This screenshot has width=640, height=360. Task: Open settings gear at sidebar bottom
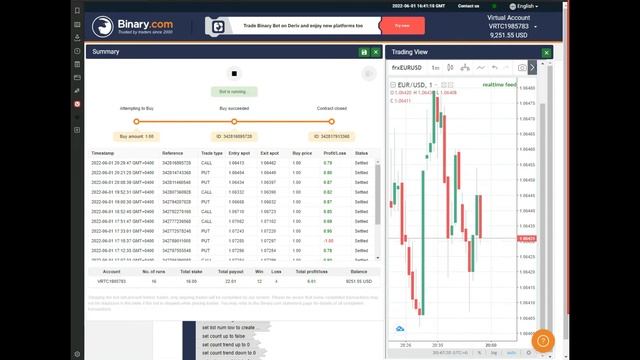[77, 354]
